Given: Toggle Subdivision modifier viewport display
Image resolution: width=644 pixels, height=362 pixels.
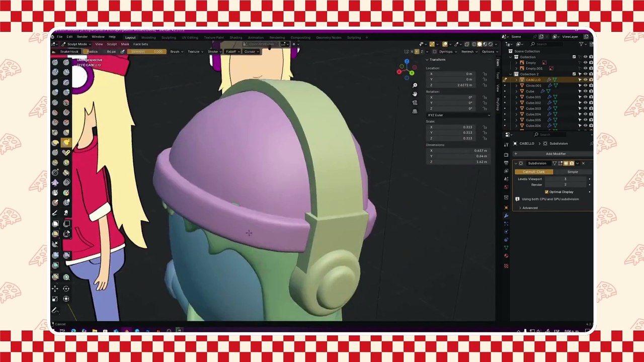Looking at the screenshot, I should pos(566,163).
